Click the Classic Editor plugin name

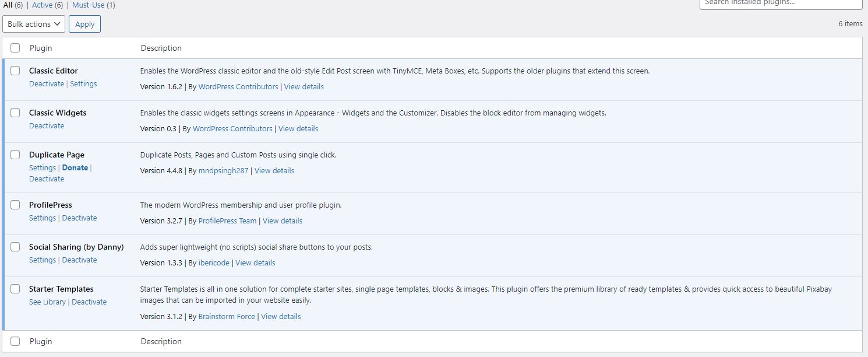coord(54,71)
